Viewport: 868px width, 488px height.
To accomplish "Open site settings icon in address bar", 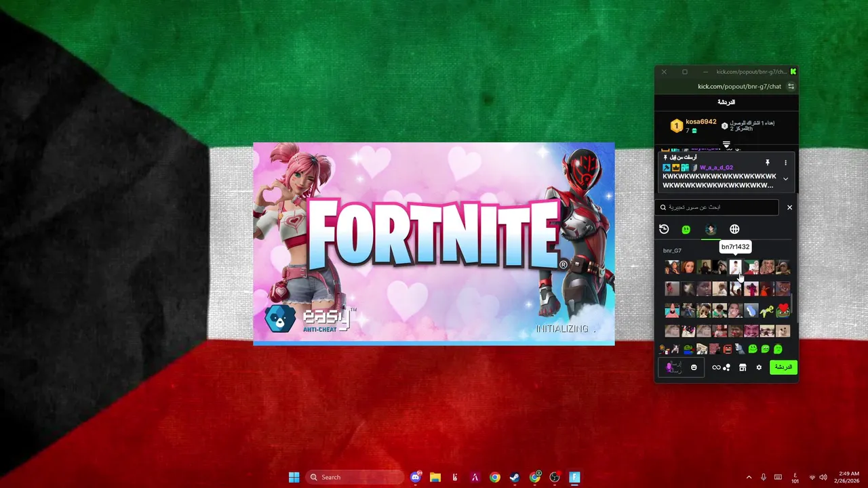I will pos(791,87).
